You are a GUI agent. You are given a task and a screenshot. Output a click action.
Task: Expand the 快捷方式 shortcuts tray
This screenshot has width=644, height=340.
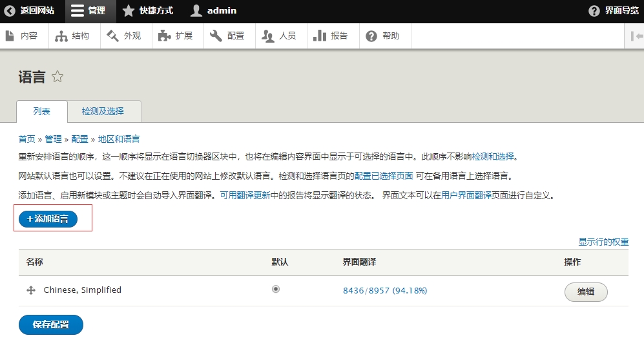coord(148,11)
